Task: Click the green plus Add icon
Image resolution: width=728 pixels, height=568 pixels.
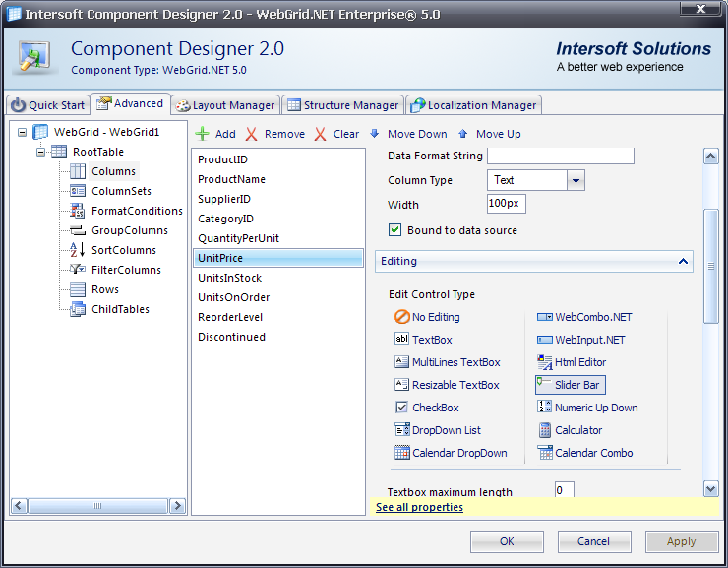Action: coord(202,134)
